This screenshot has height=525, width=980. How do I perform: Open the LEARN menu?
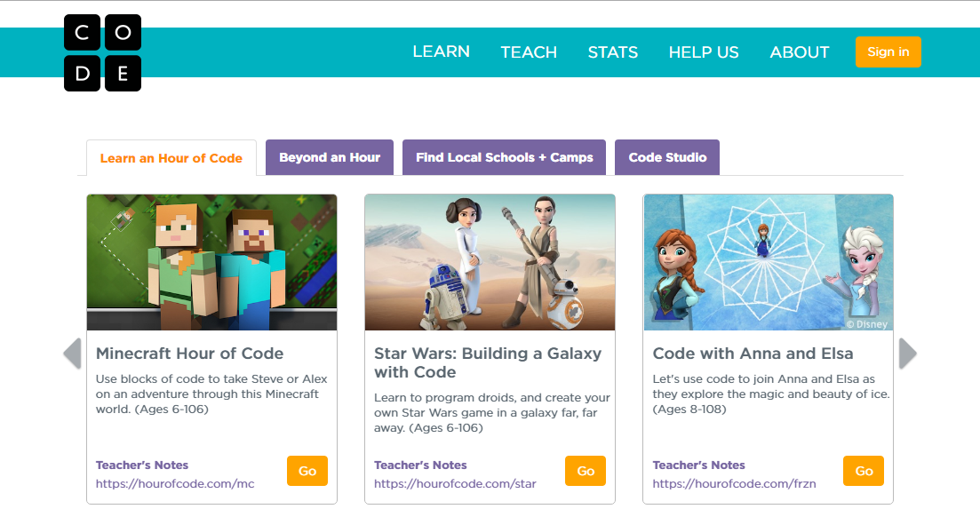click(x=442, y=52)
